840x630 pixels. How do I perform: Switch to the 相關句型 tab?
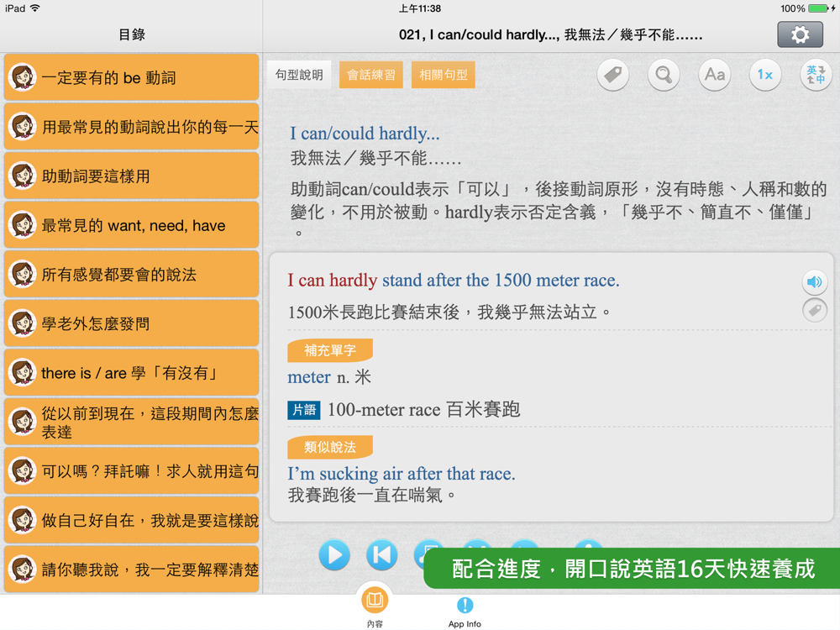tap(443, 75)
